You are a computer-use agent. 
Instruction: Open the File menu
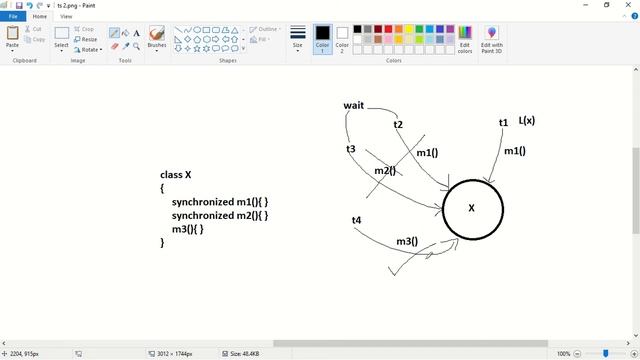pyautogui.click(x=13, y=16)
